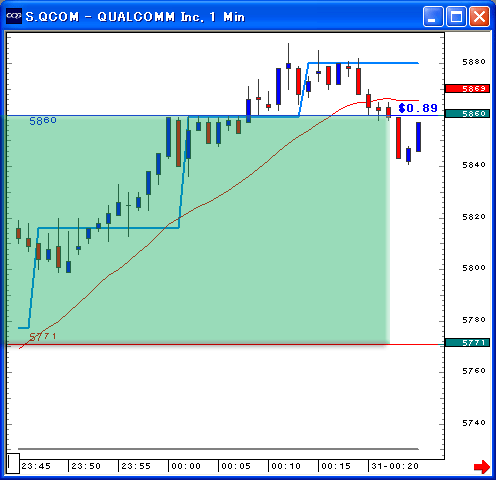Select the $0.89 profit label
The height and width of the screenshot is (480, 496).
[418, 108]
